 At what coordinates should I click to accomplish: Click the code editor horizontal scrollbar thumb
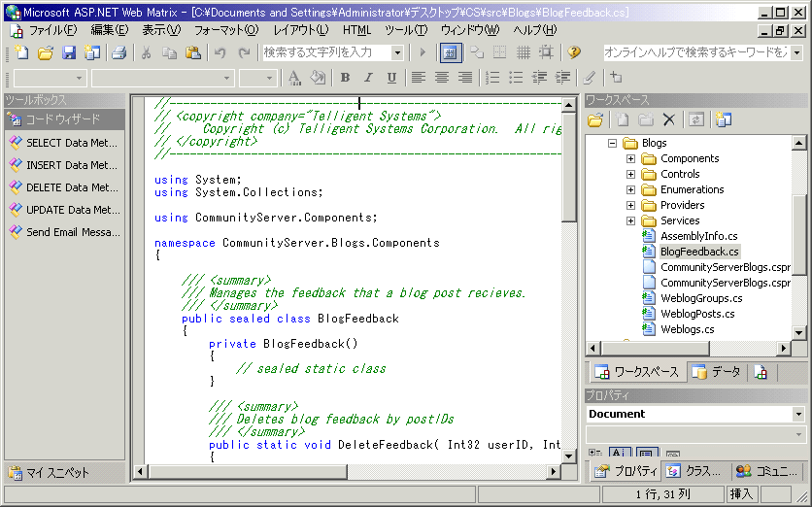click(248, 472)
